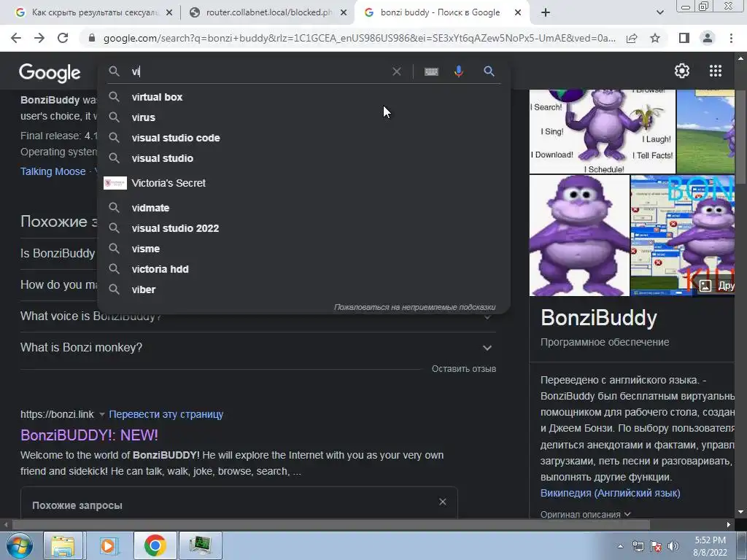Open Bonzi with error popups thumbnail

(682, 236)
